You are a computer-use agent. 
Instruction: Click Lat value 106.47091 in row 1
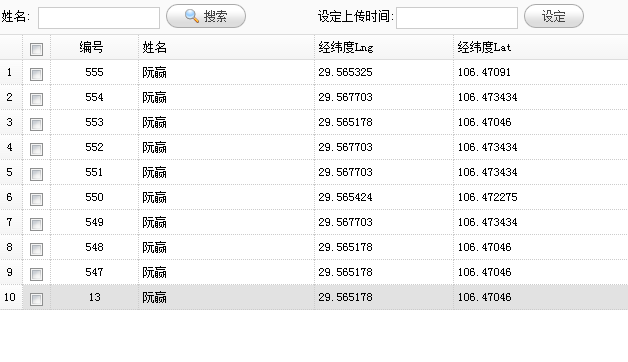pos(484,72)
